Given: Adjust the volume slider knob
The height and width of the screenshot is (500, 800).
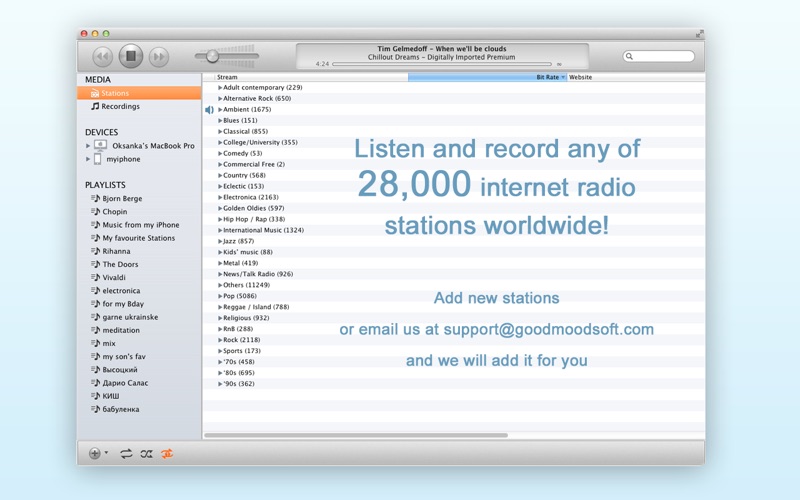Looking at the screenshot, I should (212, 57).
